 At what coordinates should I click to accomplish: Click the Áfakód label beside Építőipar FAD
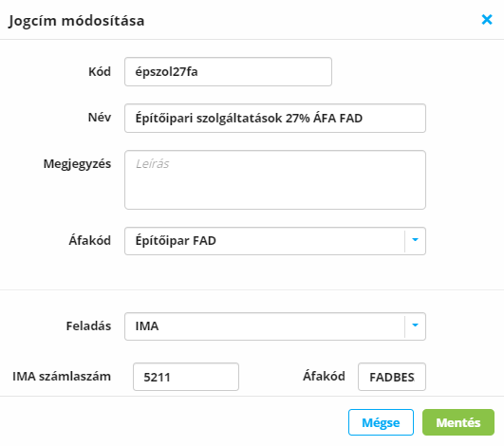click(89, 240)
